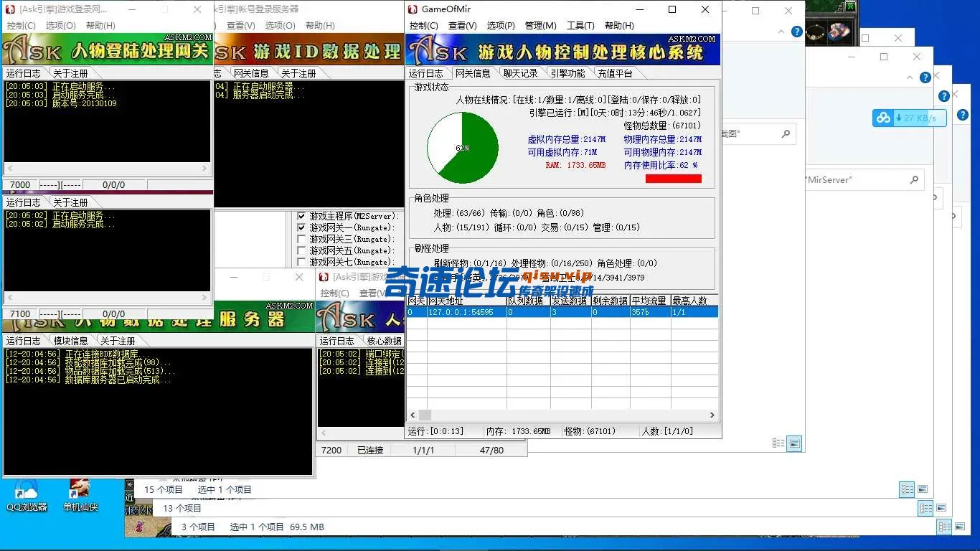Open help icon in the MirServer explorer window
Viewport: 980px width, 551px height.
(x=925, y=77)
